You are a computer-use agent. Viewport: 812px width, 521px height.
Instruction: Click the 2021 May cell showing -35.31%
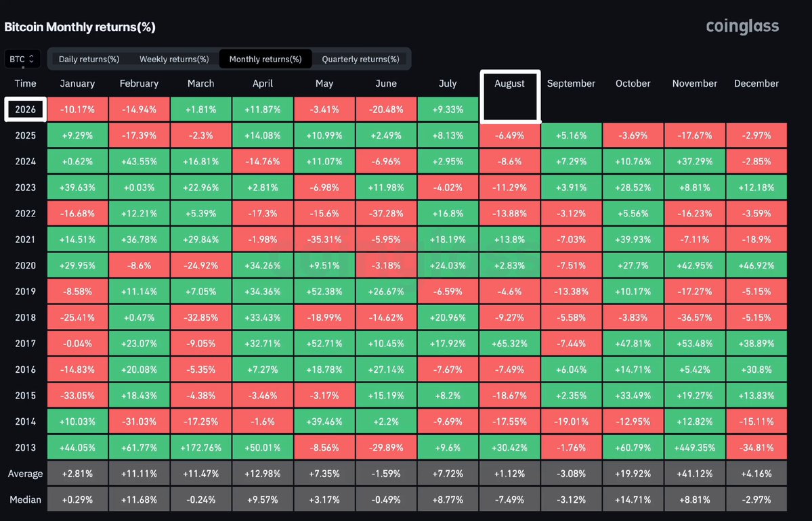pos(324,240)
